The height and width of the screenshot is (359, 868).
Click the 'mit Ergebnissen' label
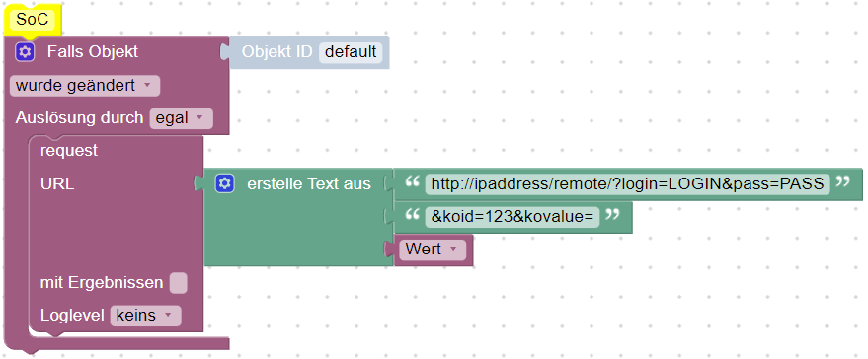(x=102, y=283)
